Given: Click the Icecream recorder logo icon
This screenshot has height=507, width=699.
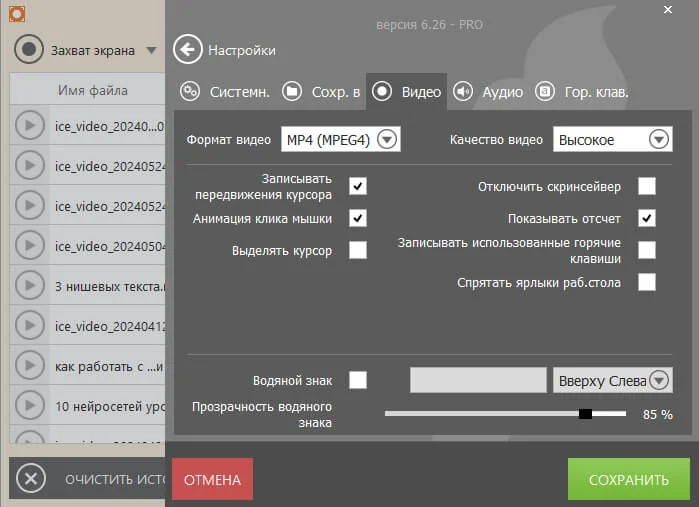Looking at the screenshot, I should 17,14.
